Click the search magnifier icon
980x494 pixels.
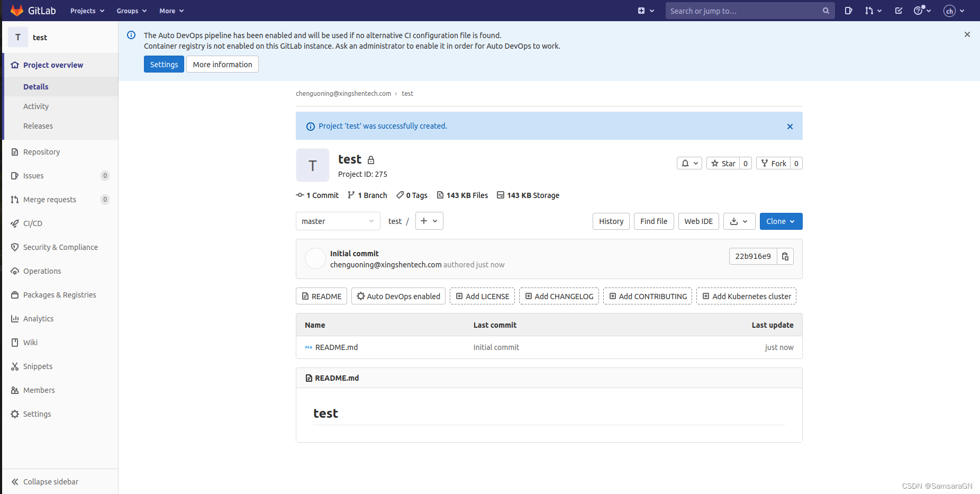[825, 11]
